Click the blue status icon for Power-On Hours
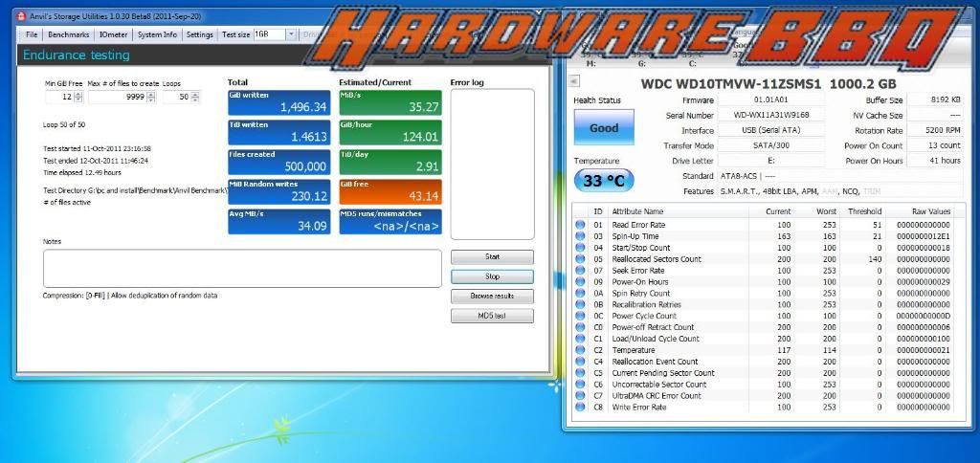This screenshot has width=980, height=463. (580, 282)
